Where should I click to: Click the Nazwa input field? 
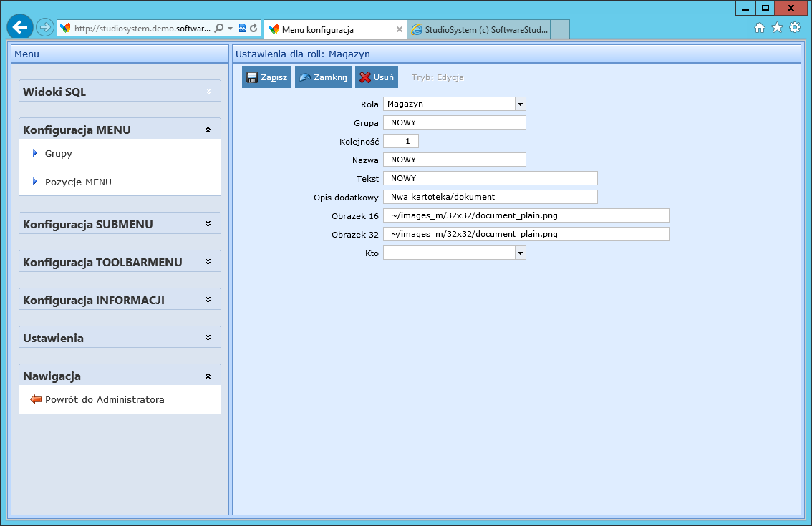tap(455, 160)
